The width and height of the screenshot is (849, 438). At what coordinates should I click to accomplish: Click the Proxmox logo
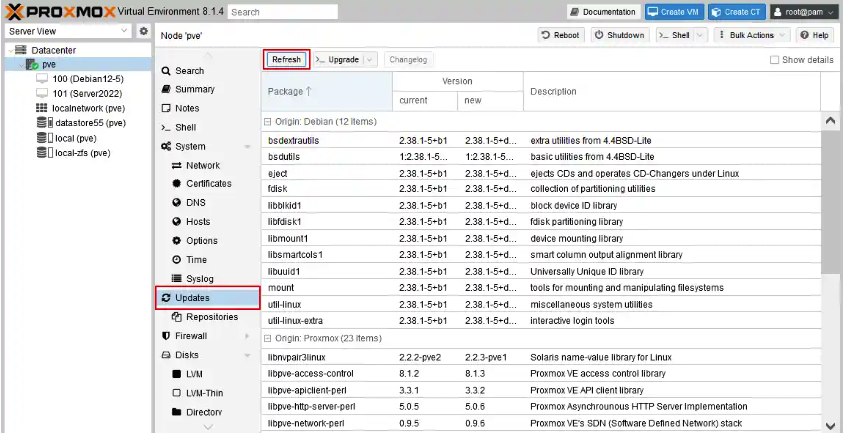60,11
